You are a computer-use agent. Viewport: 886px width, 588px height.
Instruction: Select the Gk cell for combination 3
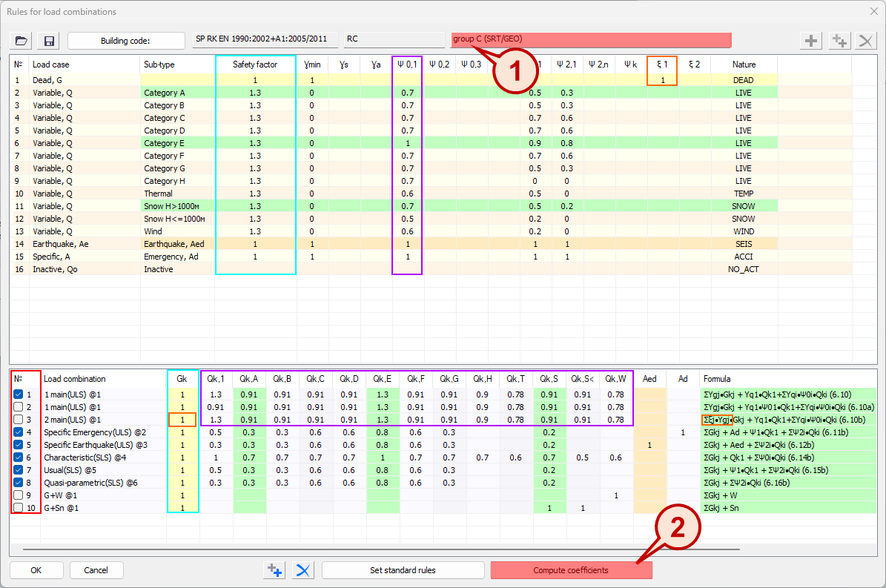point(182,420)
